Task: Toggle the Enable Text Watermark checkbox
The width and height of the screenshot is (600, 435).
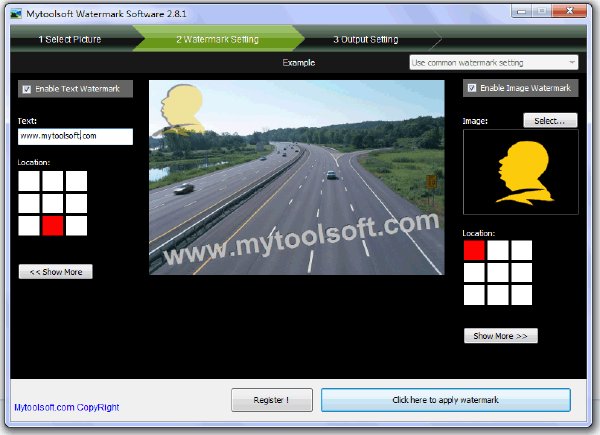Action: coord(26,89)
